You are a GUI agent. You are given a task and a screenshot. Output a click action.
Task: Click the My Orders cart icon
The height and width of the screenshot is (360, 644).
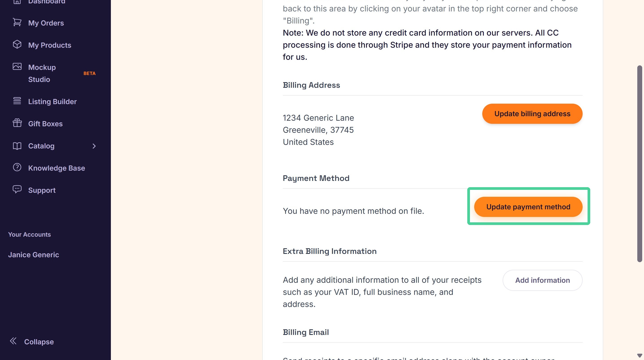pyautogui.click(x=17, y=22)
